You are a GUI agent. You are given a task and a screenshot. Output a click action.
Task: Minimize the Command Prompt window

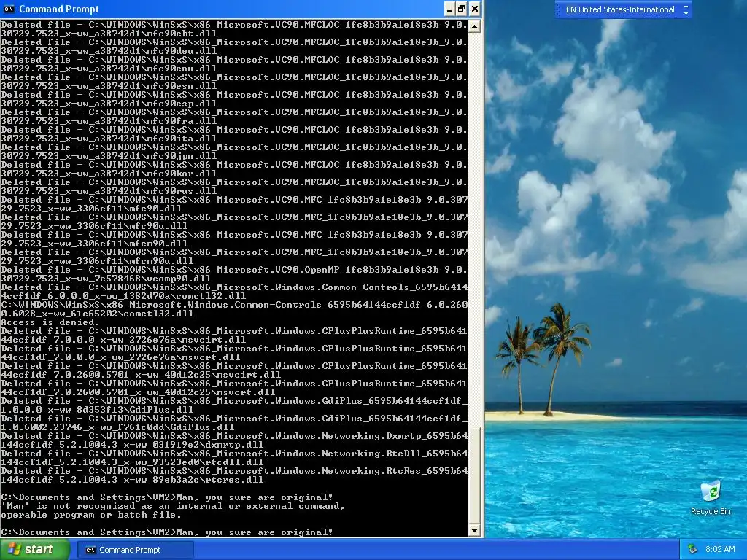pyautogui.click(x=449, y=9)
